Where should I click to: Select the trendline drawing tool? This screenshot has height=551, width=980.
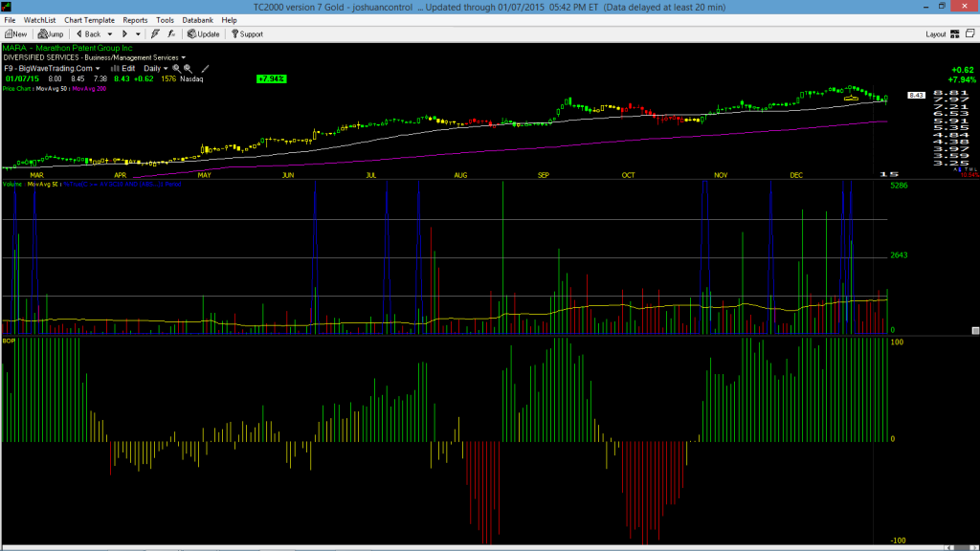click(205, 69)
